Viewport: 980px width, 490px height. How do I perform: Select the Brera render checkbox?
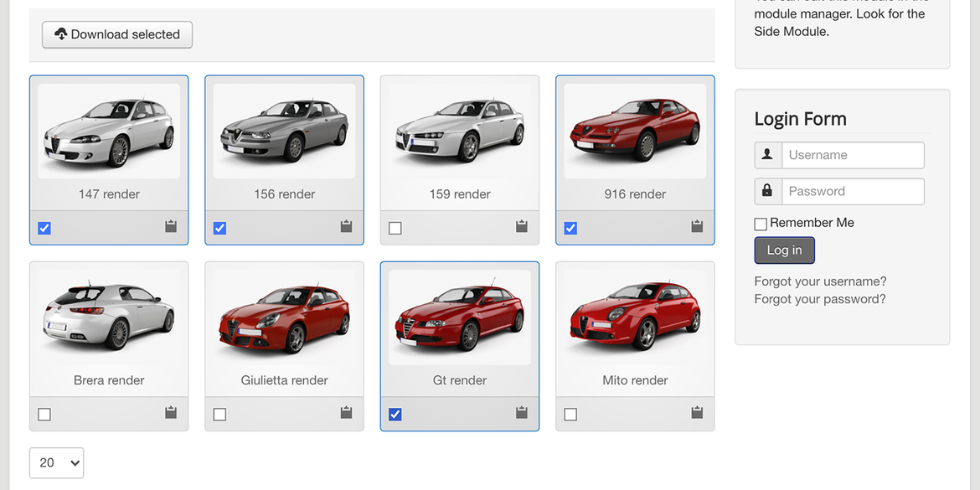coord(44,415)
